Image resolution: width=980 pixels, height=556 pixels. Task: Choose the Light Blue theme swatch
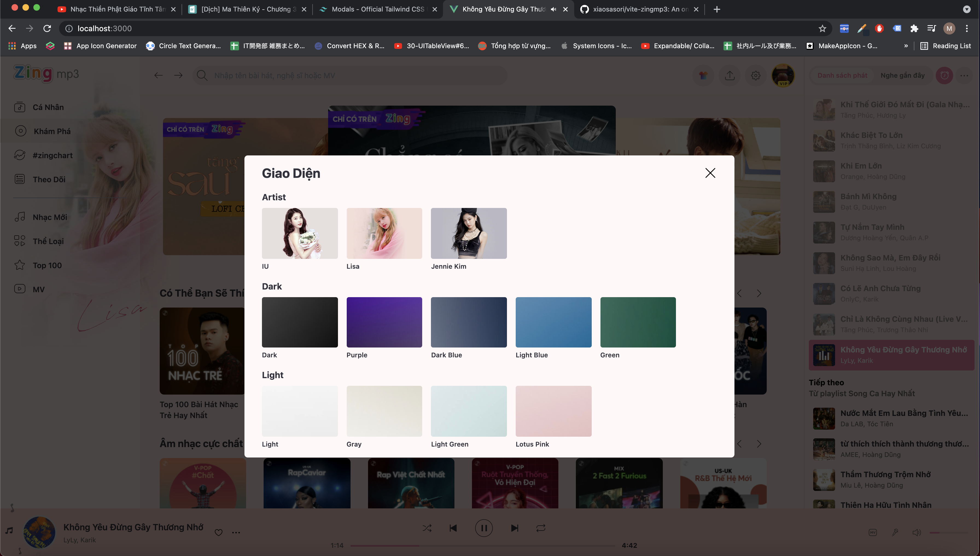point(553,322)
